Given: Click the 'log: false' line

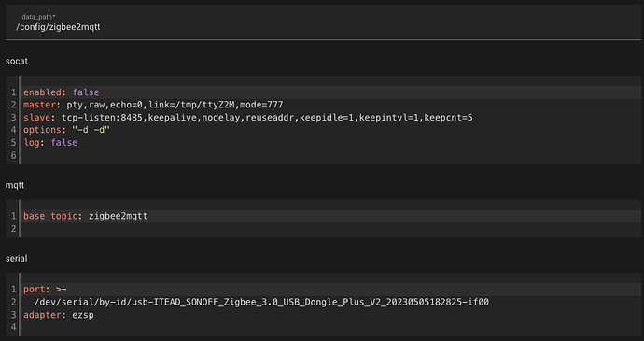Looking at the screenshot, I should (332, 143).
